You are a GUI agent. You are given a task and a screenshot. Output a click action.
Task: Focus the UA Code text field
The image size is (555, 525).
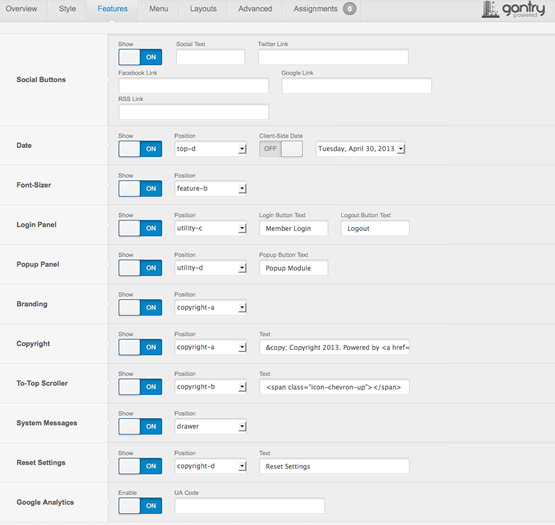pos(250,506)
